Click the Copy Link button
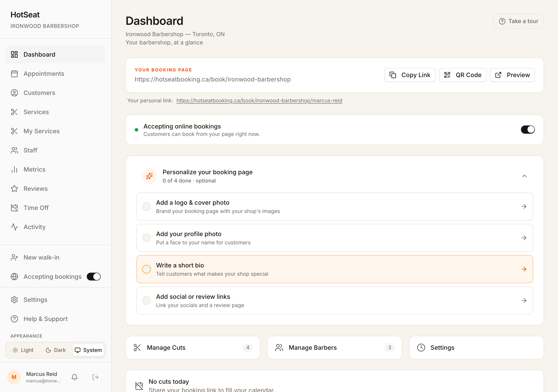The height and width of the screenshot is (392, 558). pos(410,75)
